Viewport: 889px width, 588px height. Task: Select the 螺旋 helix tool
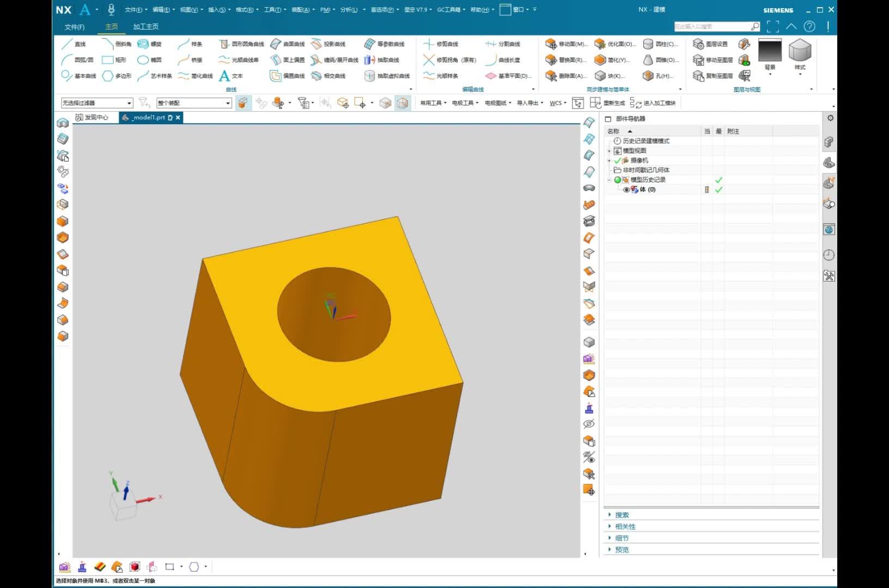click(149, 44)
